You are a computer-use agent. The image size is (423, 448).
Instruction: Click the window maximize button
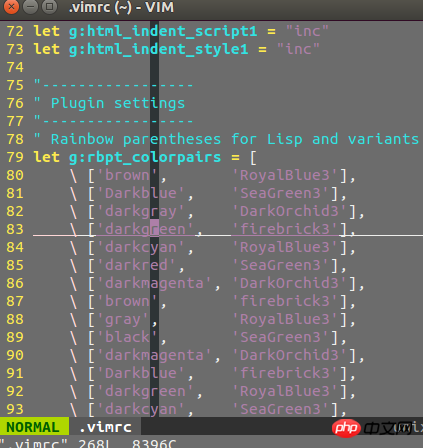(49, 7)
